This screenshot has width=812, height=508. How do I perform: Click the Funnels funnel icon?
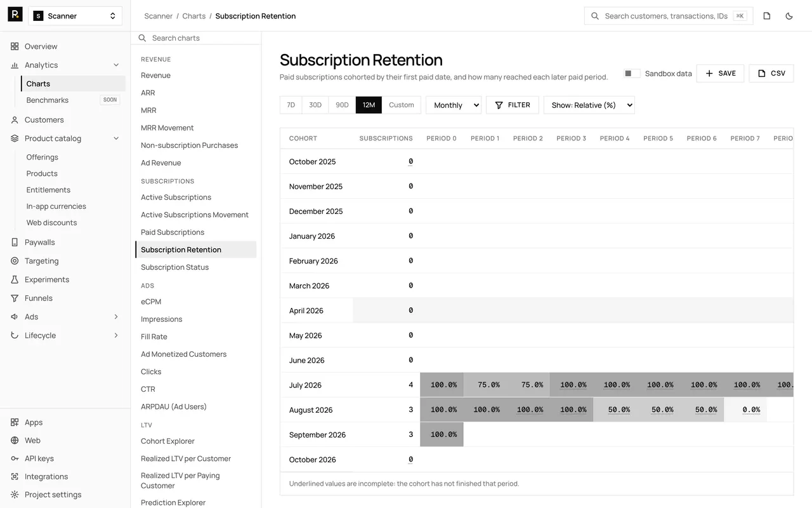click(15, 298)
